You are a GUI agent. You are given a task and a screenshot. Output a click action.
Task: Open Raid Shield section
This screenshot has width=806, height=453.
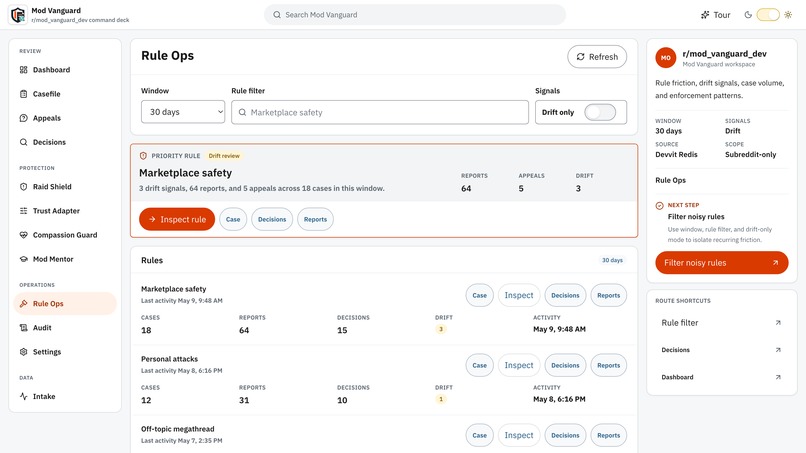[65, 187]
